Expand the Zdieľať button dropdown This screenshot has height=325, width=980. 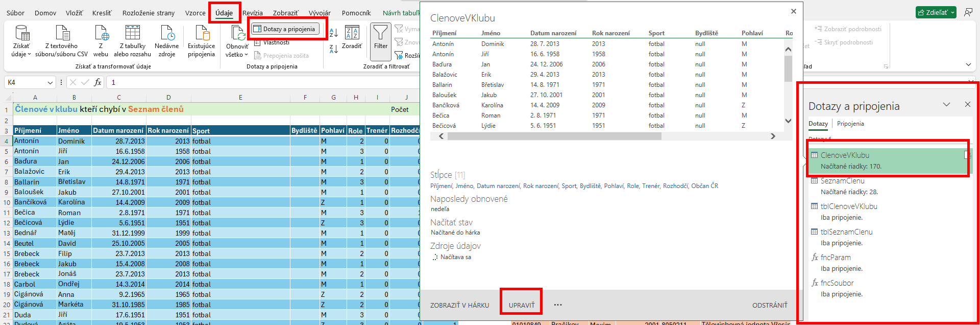(x=952, y=13)
